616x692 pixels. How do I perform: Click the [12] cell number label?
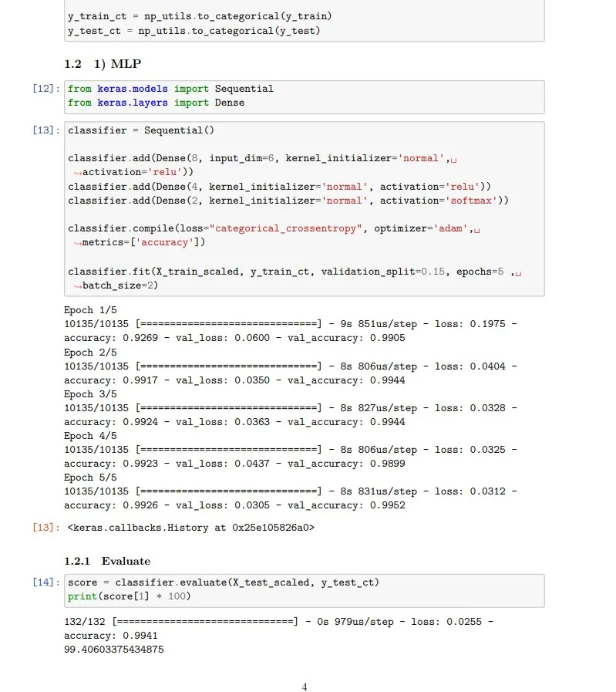coord(47,89)
